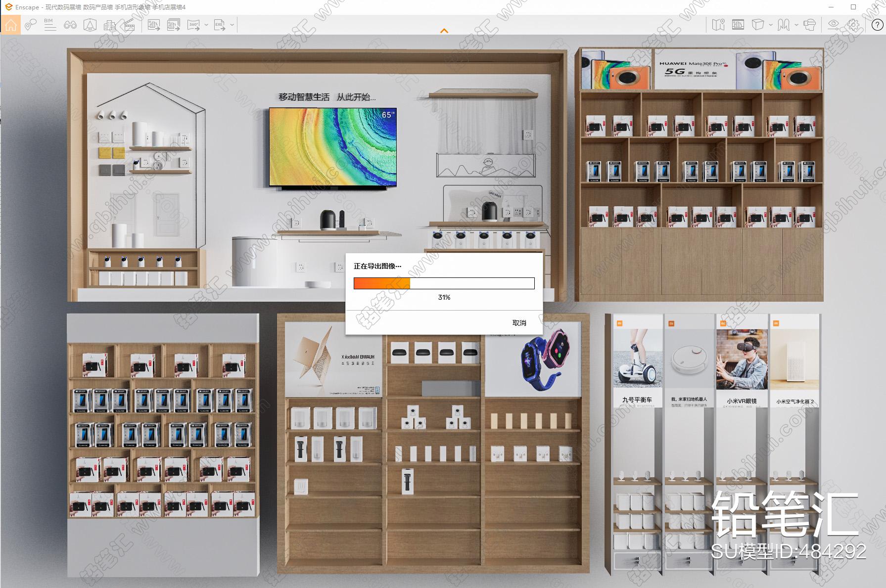Toggle the site context buildings icon

point(110,25)
